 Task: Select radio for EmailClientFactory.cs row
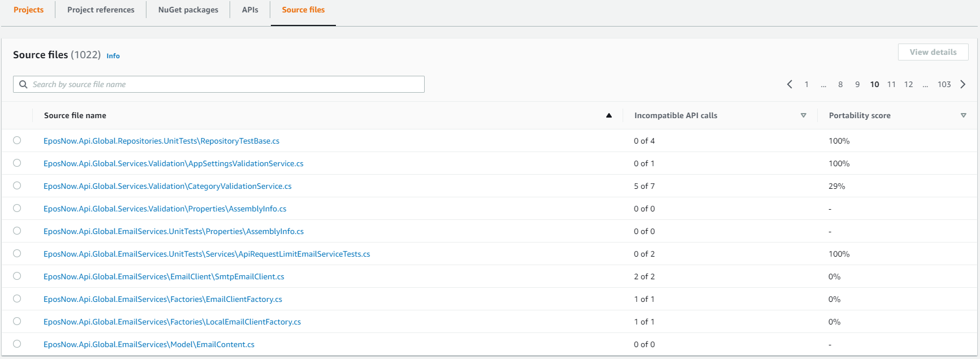17,299
